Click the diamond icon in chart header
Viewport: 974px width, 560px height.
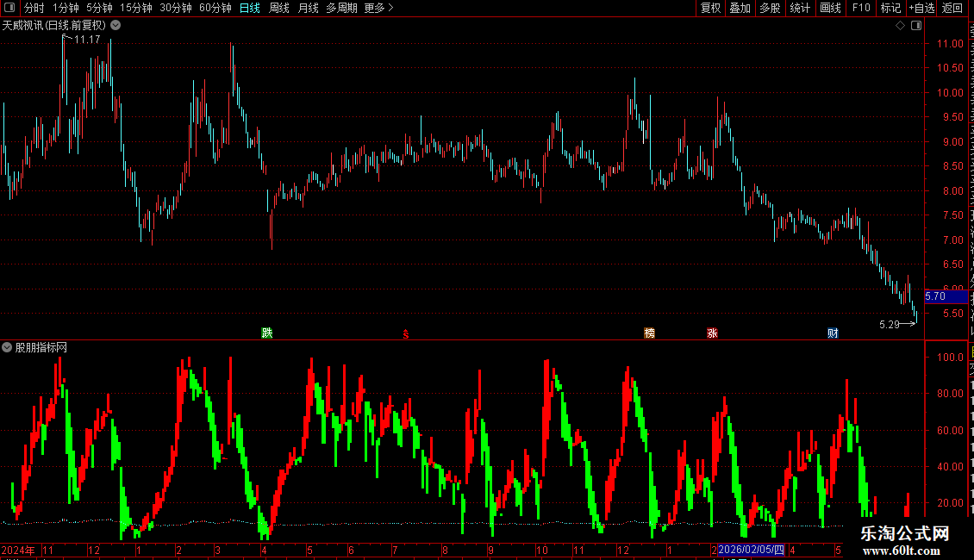pyautogui.click(x=900, y=26)
